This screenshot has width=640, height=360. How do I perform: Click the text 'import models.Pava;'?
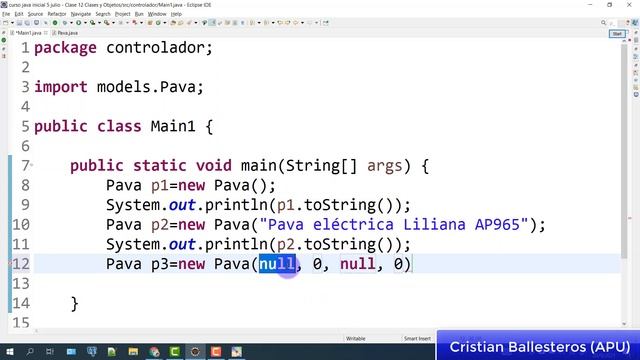point(119,87)
